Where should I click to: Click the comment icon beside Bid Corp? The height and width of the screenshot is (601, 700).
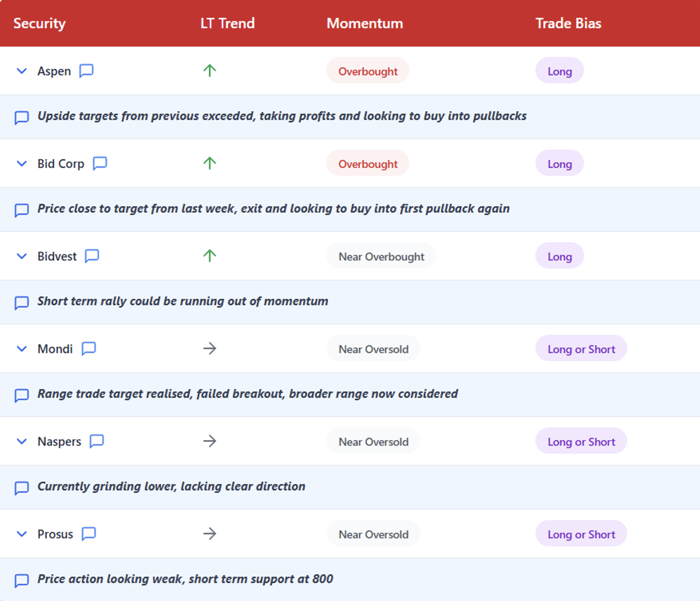pos(100,163)
